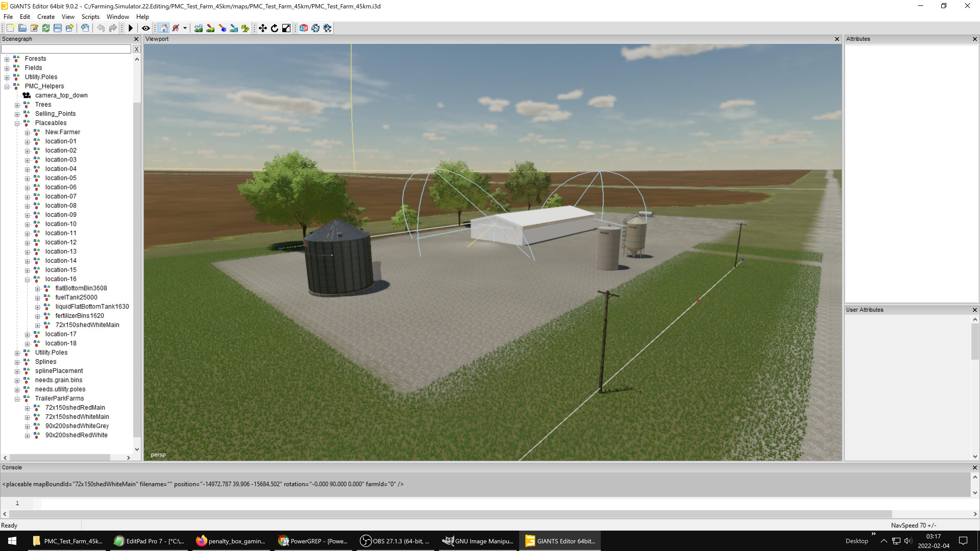Collapse the Placeables tree node
The image size is (980, 551).
pyautogui.click(x=17, y=123)
